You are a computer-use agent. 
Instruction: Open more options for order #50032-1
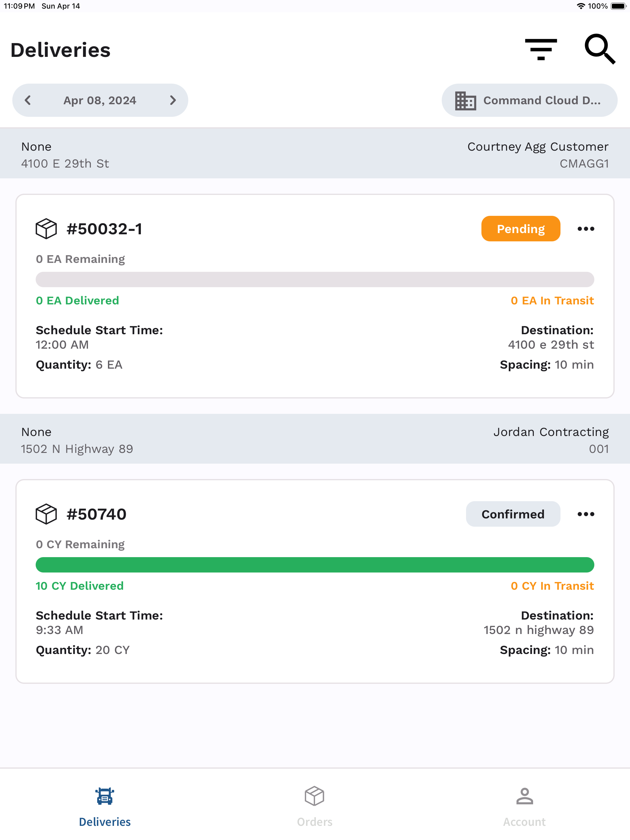585,229
